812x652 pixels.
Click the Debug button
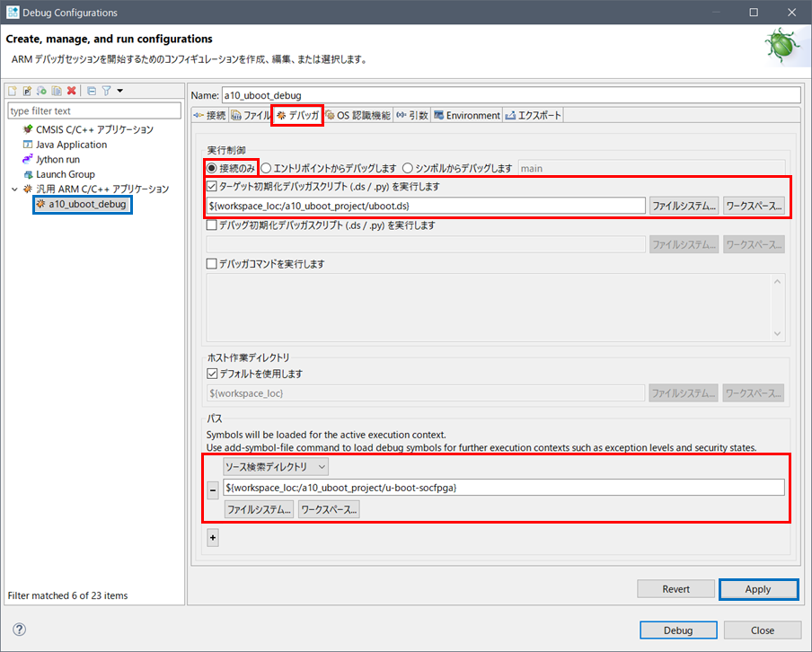point(678,630)
